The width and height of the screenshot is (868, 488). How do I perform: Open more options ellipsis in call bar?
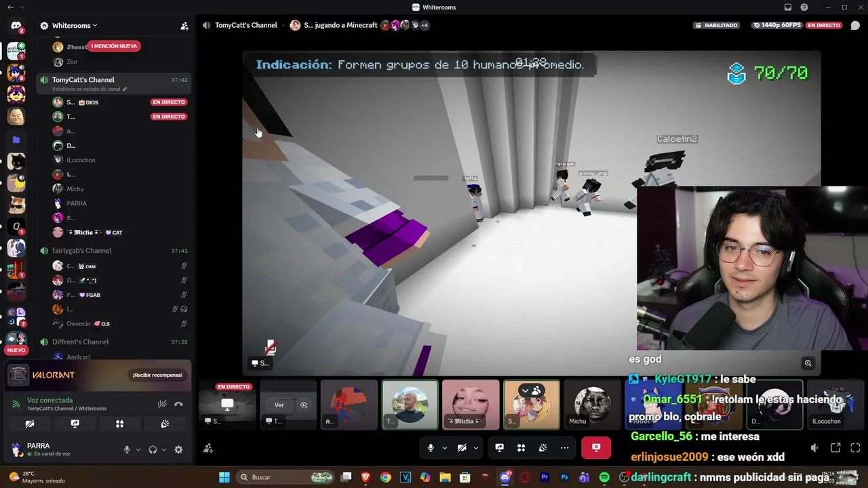click(x=564, y=447)
